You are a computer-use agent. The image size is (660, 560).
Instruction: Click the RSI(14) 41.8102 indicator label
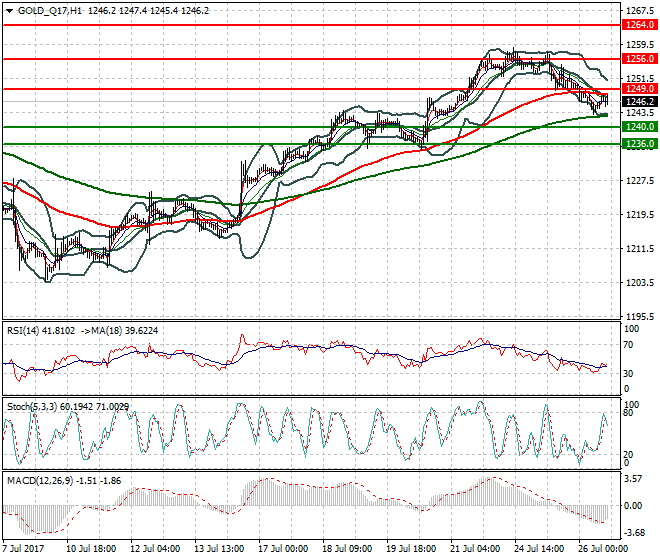tap(41, 331)
